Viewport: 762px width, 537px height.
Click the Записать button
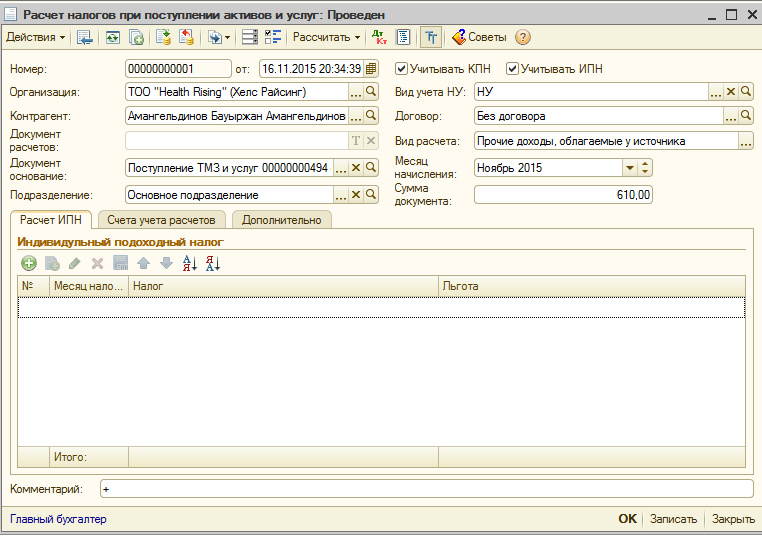(673, 519)
